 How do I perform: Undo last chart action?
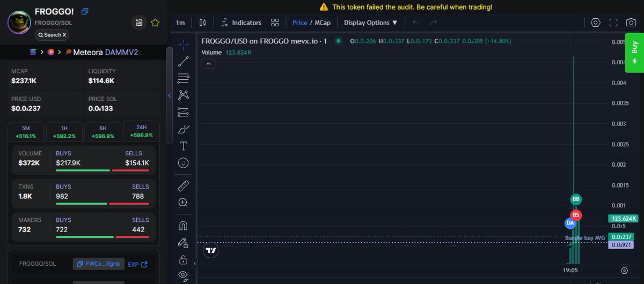pyautogui.click(x=416, y=23)
